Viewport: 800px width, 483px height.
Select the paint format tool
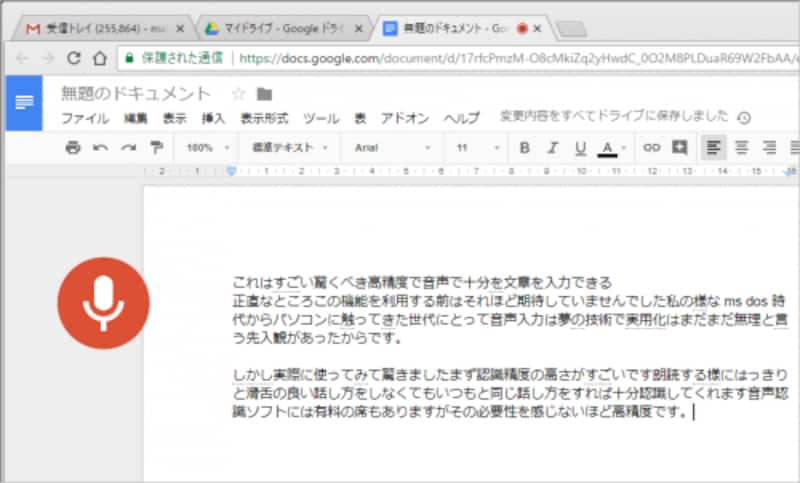pos(156,147)
